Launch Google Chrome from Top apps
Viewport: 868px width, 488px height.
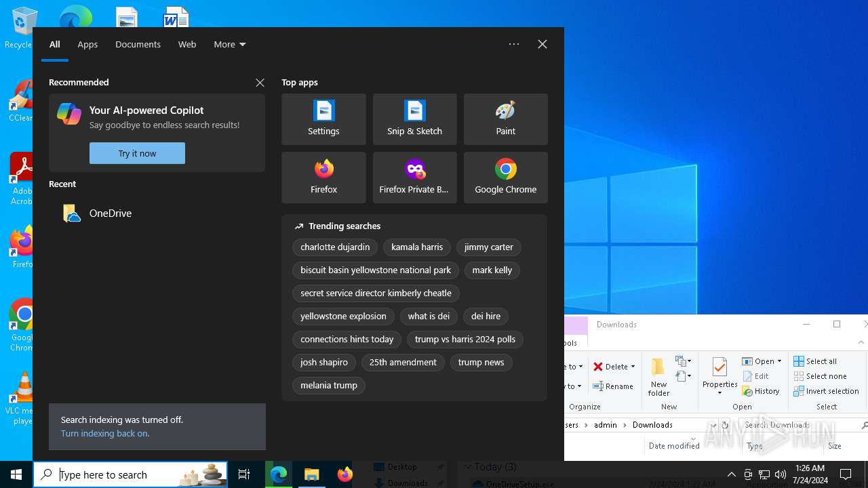coord(505,178)
